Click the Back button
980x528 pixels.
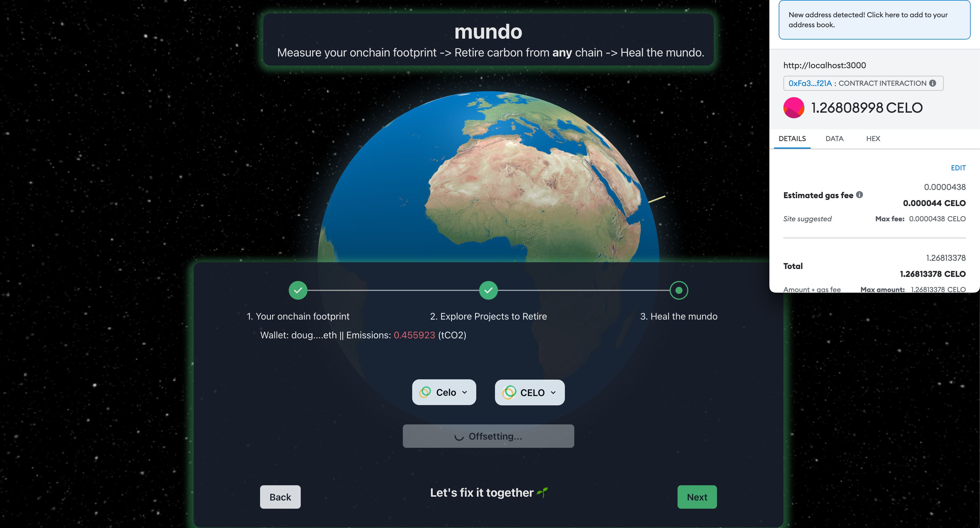(x=279, y=497)
